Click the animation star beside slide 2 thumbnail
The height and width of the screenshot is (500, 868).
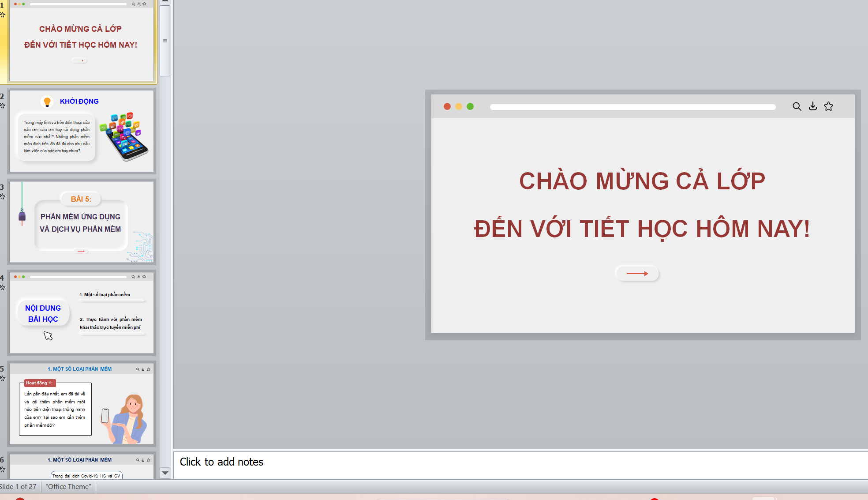pyautogui.click(x=3, y=106)
